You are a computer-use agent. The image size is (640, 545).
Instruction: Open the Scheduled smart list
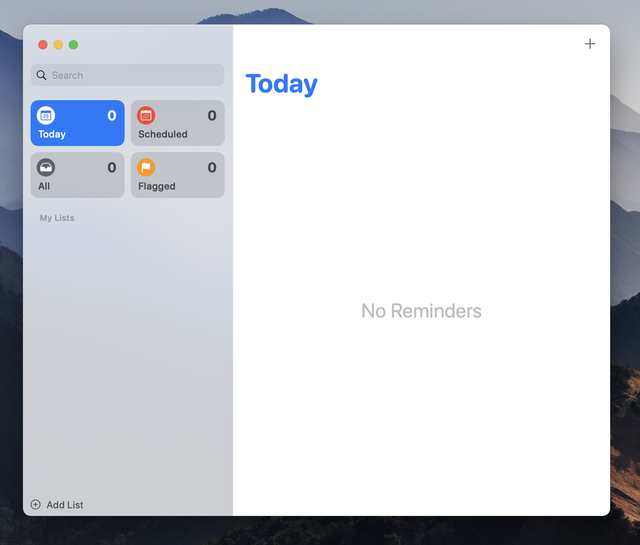pos(178,123)
